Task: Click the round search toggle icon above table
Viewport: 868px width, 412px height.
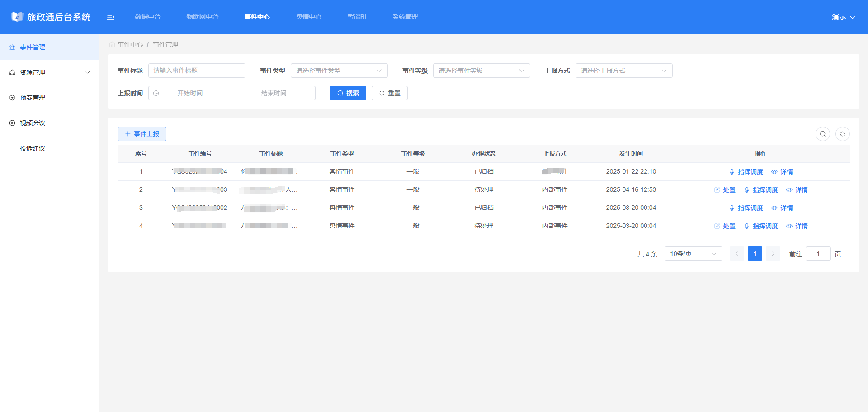Action: 823,134
